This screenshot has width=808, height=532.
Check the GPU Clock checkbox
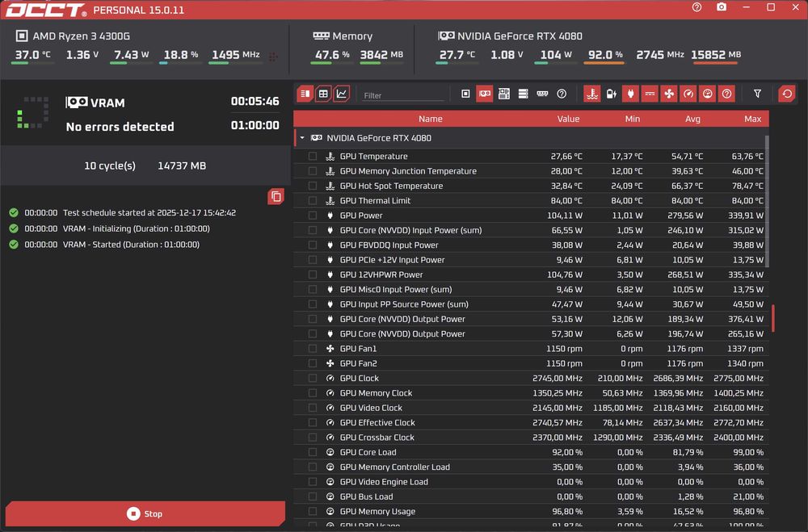(x=312, y=378)
